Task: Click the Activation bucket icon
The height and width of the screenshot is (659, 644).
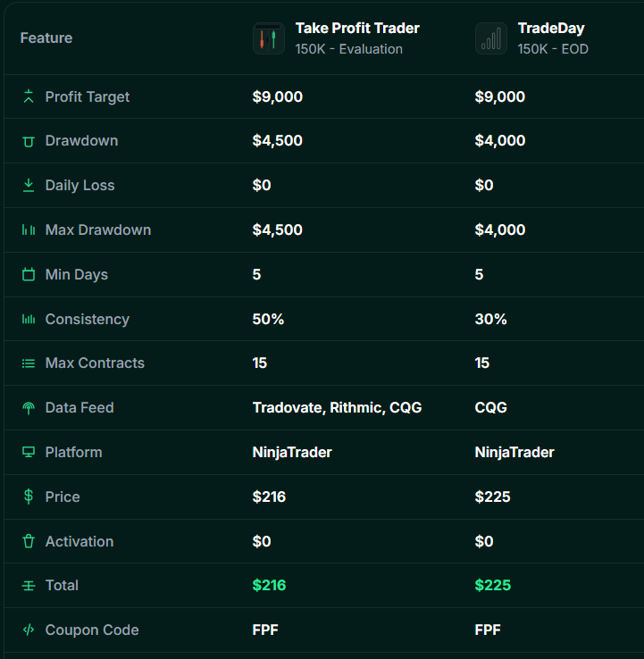Action: (x=29, y=541)
